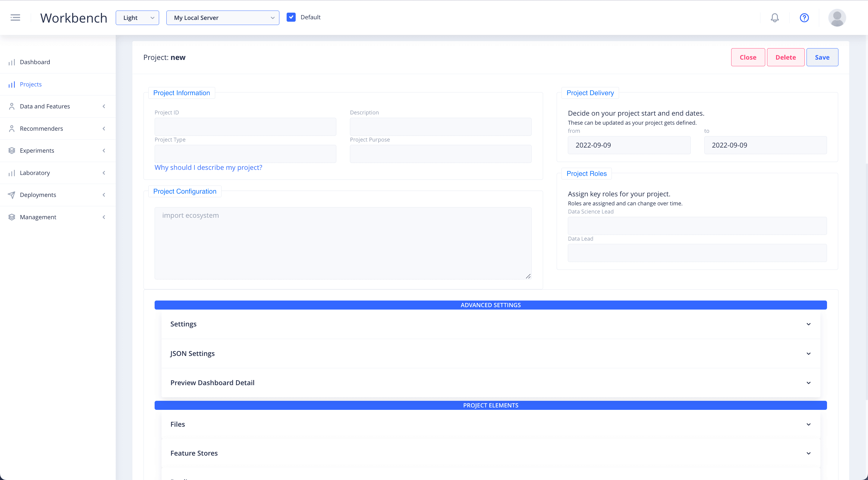
Task: Click the Deployments paper plane icon
Action: [x=12, y=195]
